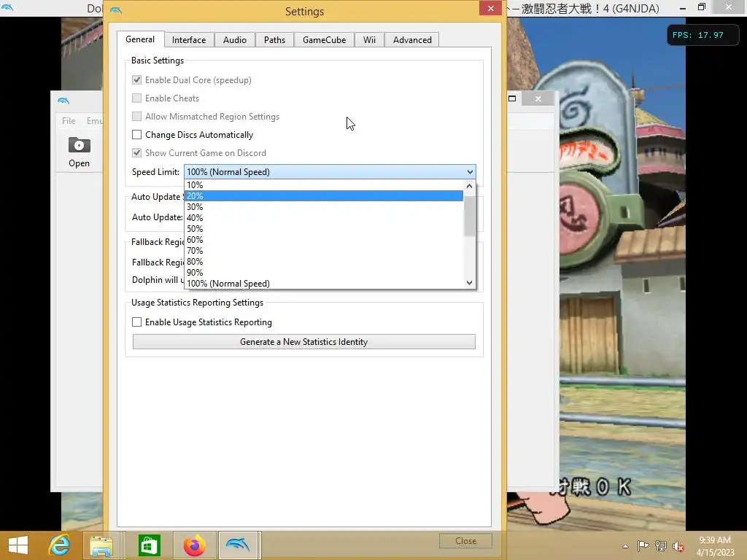The image size is (747, 560).
Task: Open the File menu in Dolphin window
Action: [69, 121]
